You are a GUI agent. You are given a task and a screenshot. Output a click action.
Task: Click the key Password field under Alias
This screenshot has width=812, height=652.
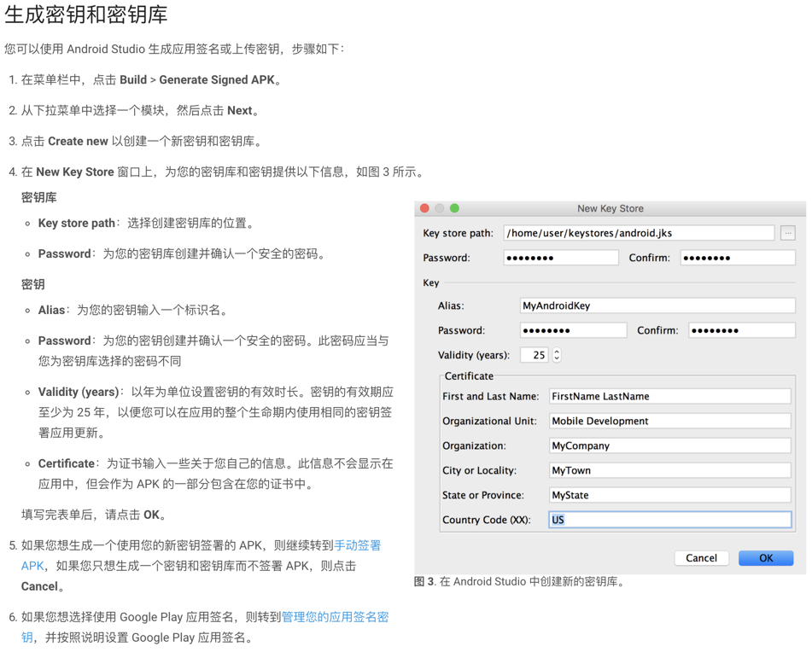click(x=572, y=330)
